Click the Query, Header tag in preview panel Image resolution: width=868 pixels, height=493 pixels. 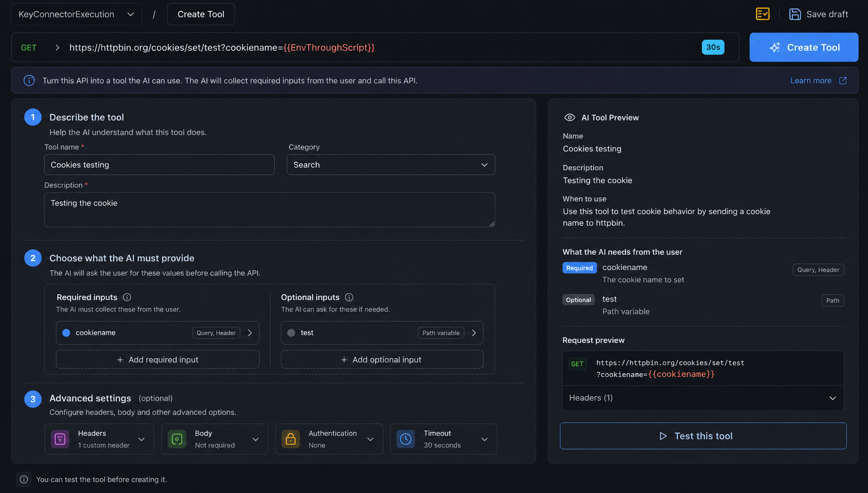818,270
